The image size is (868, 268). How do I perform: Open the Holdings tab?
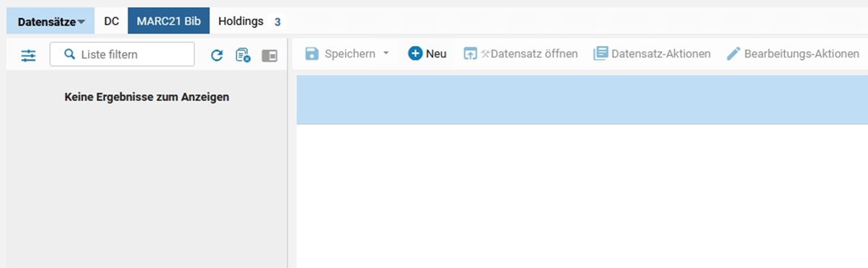pos(241,22)
